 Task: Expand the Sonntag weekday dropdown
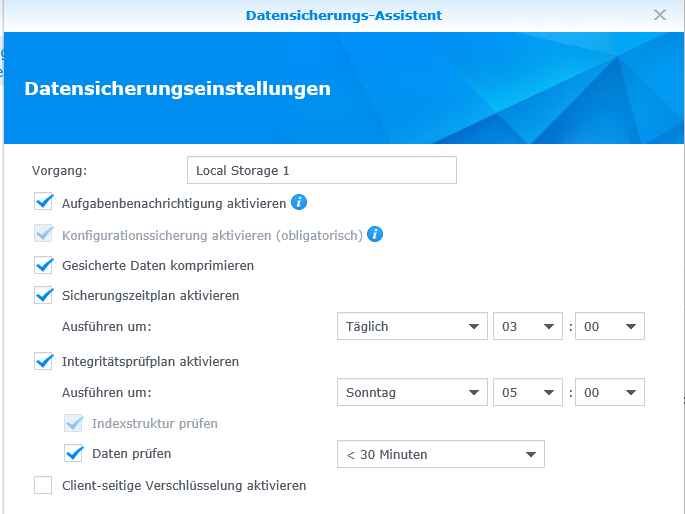click(410, 393)
